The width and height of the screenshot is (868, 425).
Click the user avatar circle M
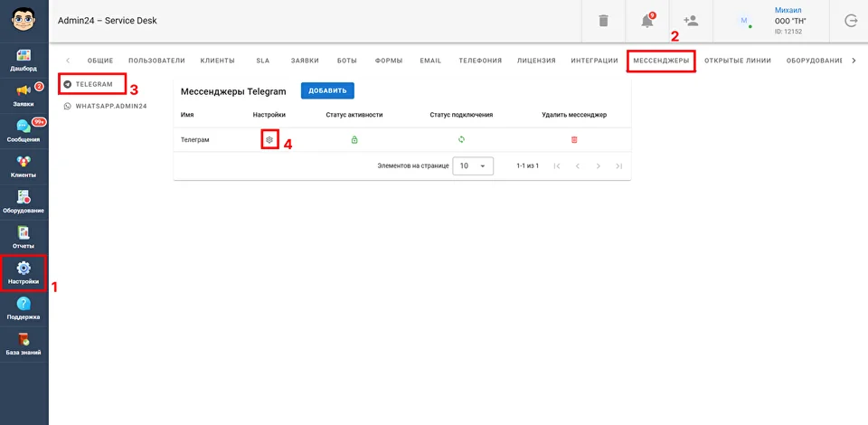(743, 21)
